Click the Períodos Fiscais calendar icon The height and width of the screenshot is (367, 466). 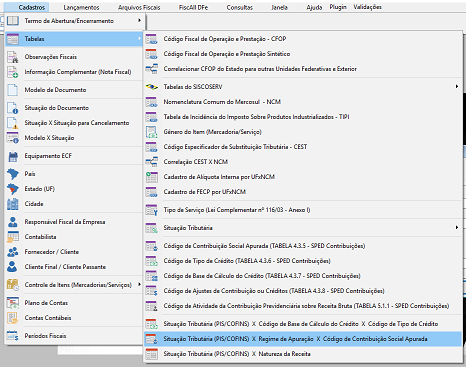pos(13,336)
